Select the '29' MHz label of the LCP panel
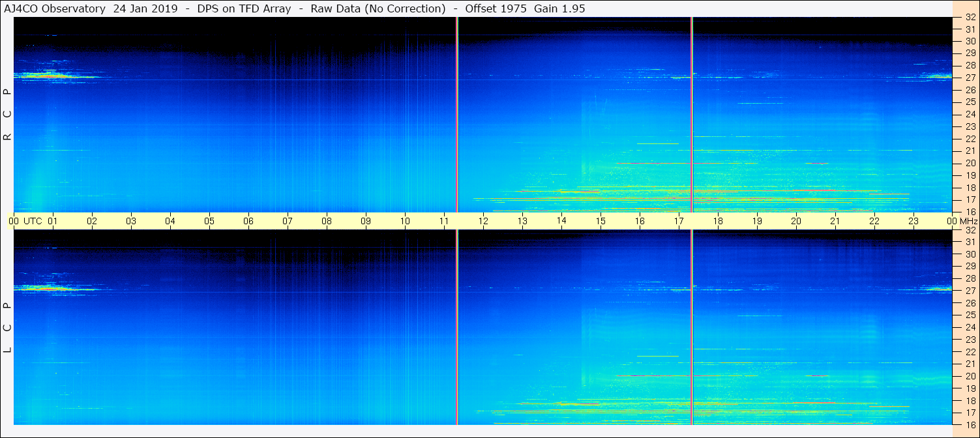980x438 pixels. (x=970, y=267)
